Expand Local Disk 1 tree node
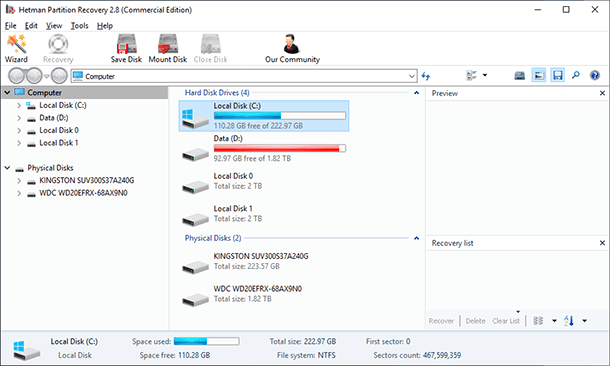The image size is (610, 366). click(x=19, y=143)
